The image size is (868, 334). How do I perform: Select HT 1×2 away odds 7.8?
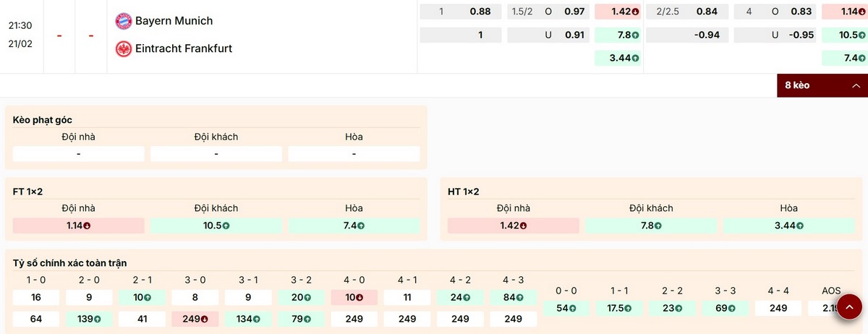pyautogui.click(x=651, y=226)
